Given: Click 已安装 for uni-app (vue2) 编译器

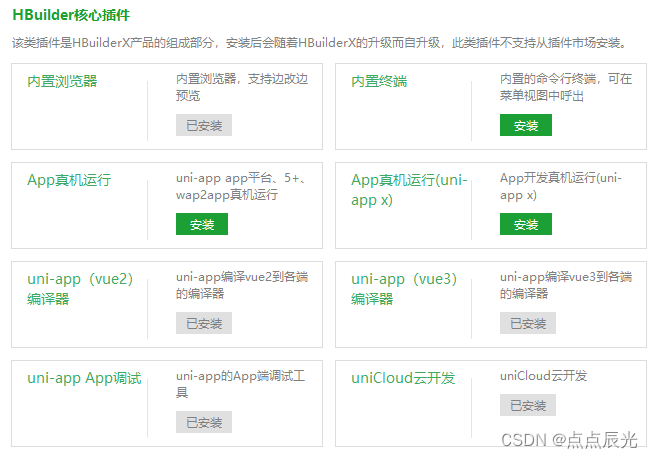Looking at the screenshot, I should 204,323.
